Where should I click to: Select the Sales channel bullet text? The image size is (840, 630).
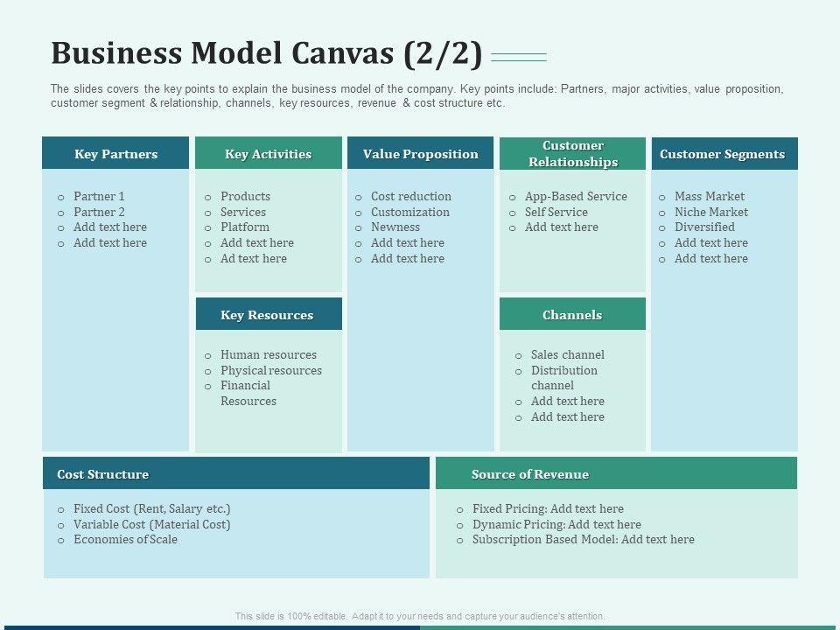point(567,354)
